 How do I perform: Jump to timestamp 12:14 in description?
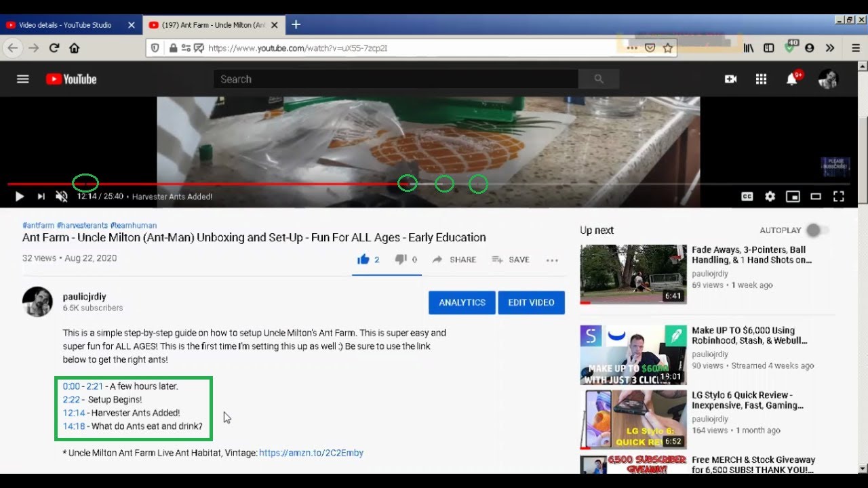point(74,413)
